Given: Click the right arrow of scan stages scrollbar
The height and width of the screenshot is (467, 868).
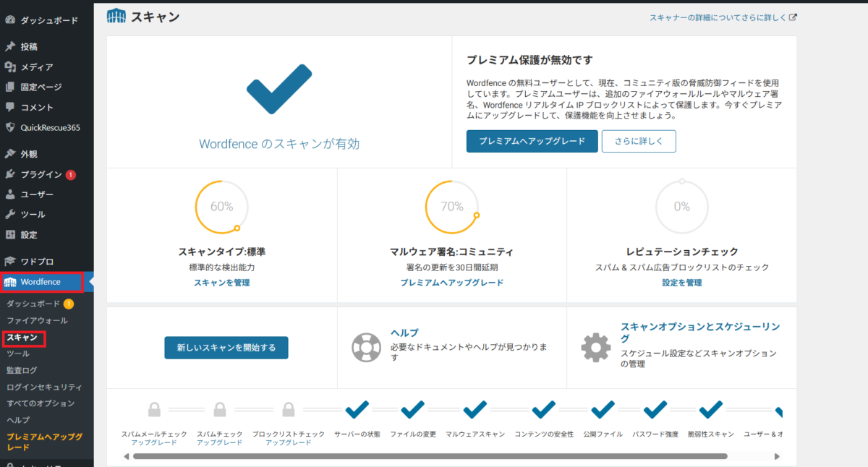Looking at the screenshot, I should [x=778, y=456].
